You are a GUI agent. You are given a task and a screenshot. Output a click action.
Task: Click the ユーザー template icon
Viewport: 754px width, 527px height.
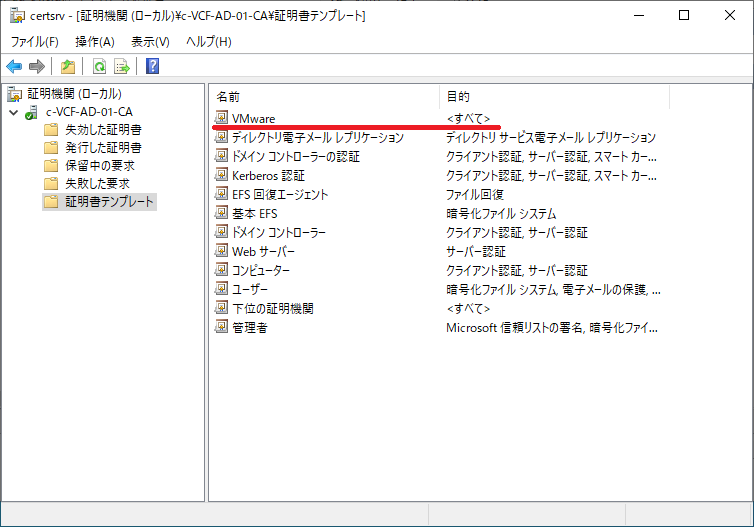(221, 289)
